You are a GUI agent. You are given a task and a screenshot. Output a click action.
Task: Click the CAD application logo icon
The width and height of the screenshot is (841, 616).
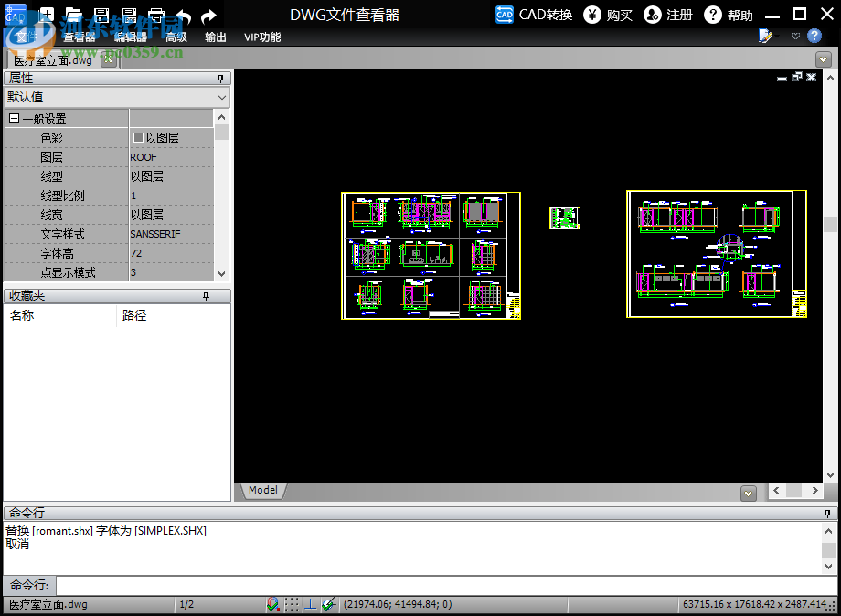pos(15,15)
